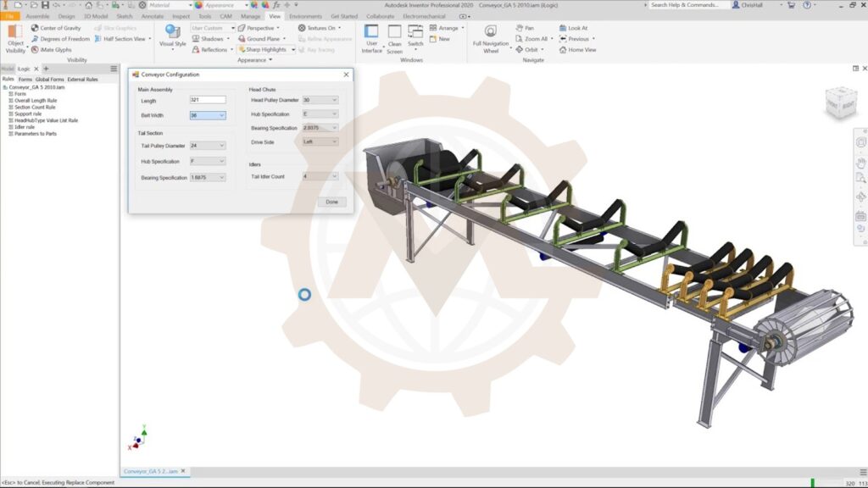The width and height of the screenshot is (868, 488).
Task: Click the Textures On icon
Action: click(x=302, y=28)
